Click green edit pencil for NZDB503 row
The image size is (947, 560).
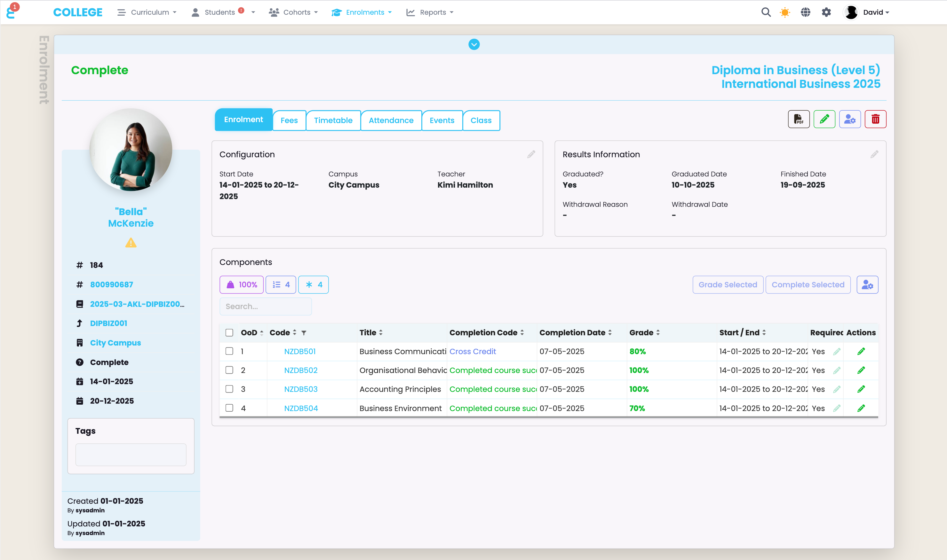[861, 389]
